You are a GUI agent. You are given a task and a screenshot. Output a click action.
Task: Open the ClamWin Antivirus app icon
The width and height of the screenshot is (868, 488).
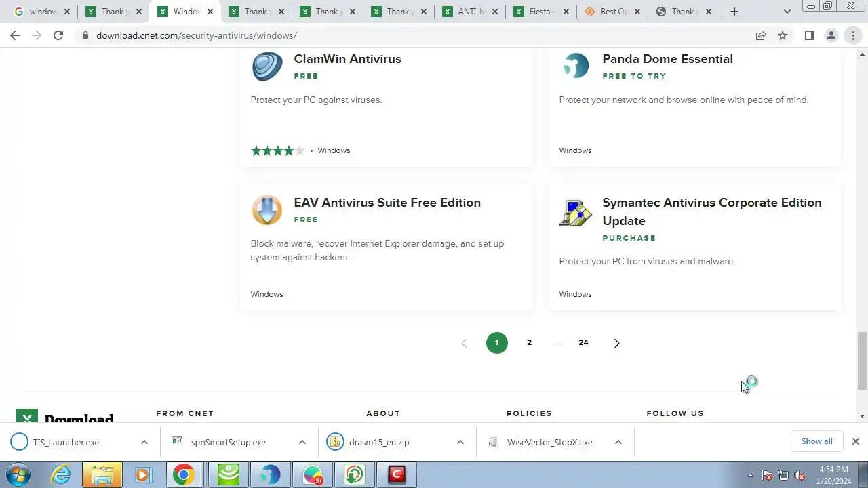pos(267,66)
